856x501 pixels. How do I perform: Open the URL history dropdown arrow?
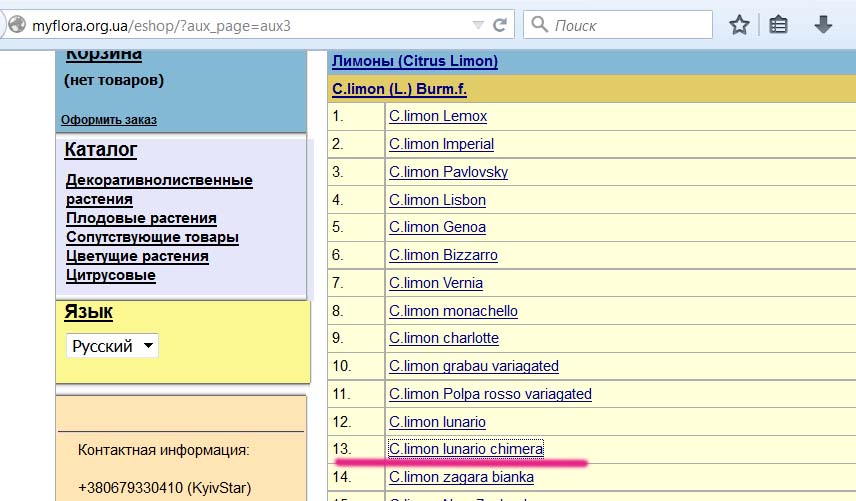pos(478,25)
